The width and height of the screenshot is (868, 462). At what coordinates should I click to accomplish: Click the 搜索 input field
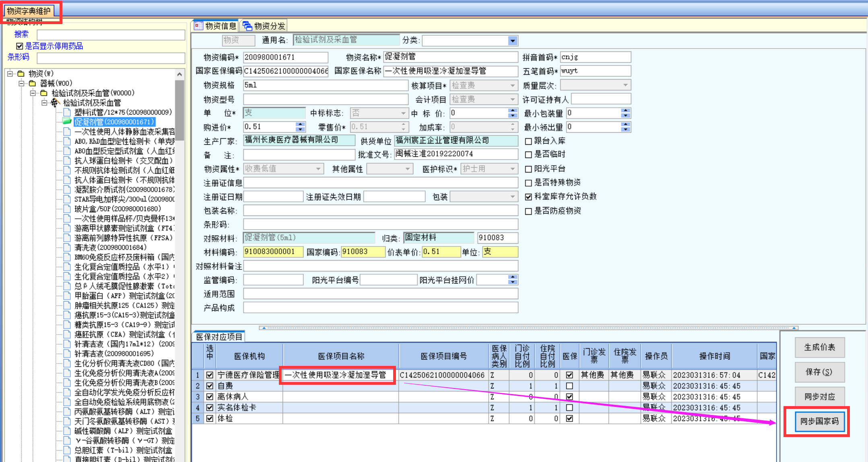pyautogui.click(x=111, y=35)
